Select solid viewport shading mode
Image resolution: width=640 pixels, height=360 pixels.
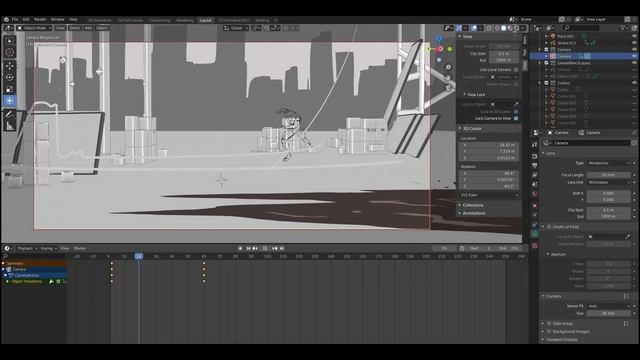pyautogui.click(x=504, y=28)
